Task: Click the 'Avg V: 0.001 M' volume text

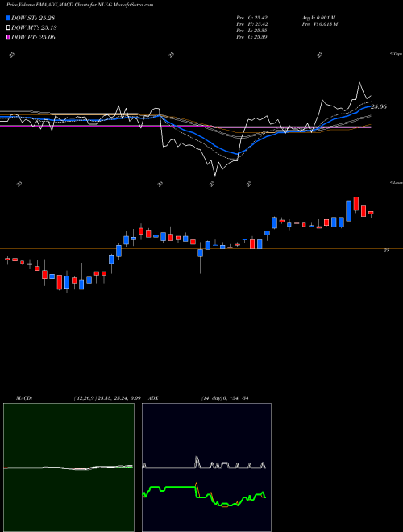Action: tap(318, 18)
